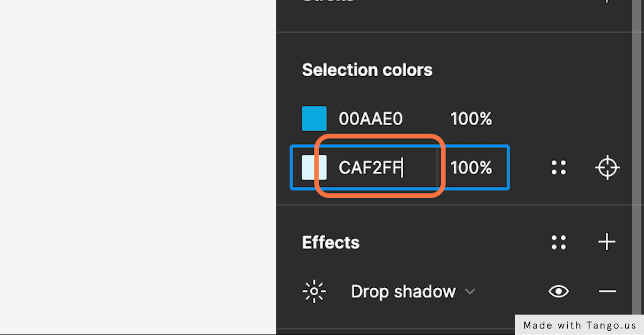
Task: Click the Selection colors section header
Action: click(x=367, y=70)
